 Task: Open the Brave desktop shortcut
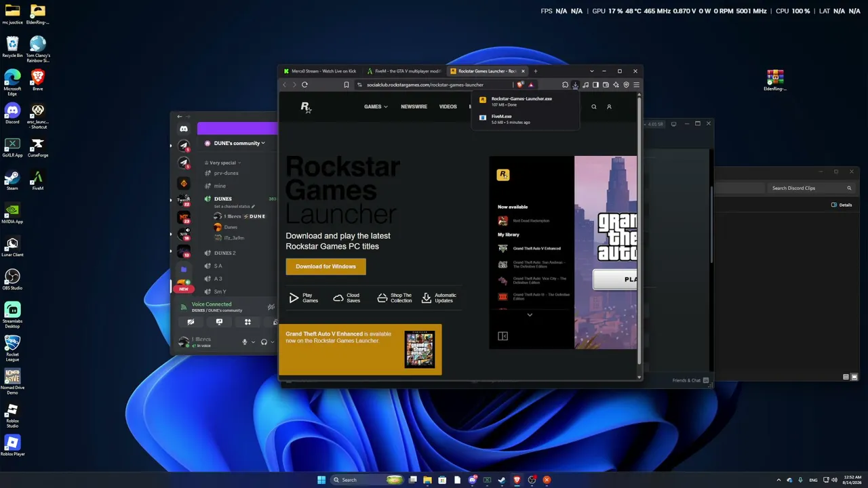[x=38, y=81]
